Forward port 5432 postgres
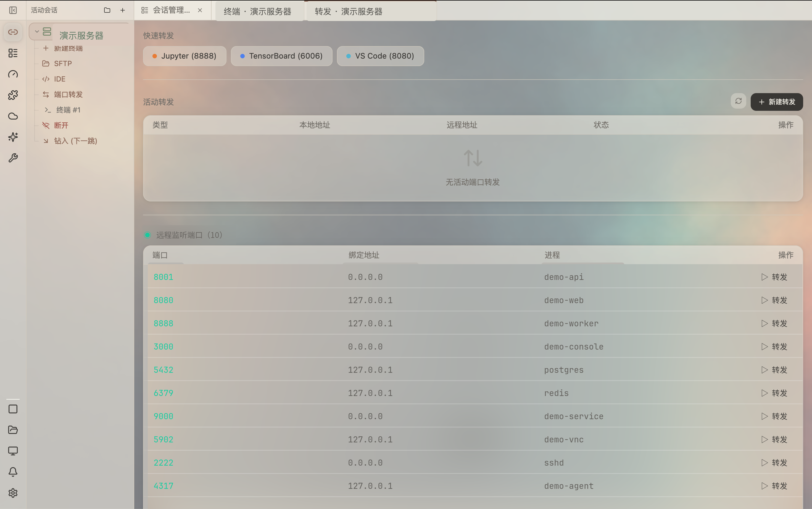Screen dimensions: 812x509 [x=774, y=370]
